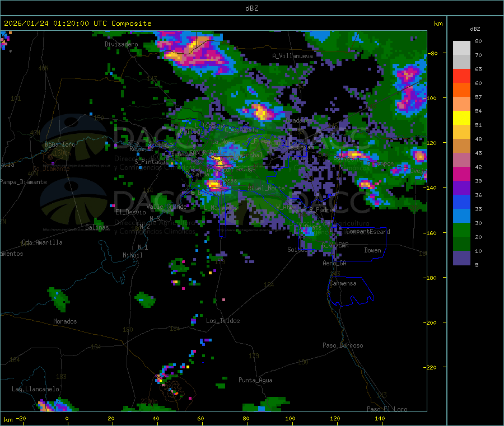Click the yellow storm cell near Guadales

[262, 113]
